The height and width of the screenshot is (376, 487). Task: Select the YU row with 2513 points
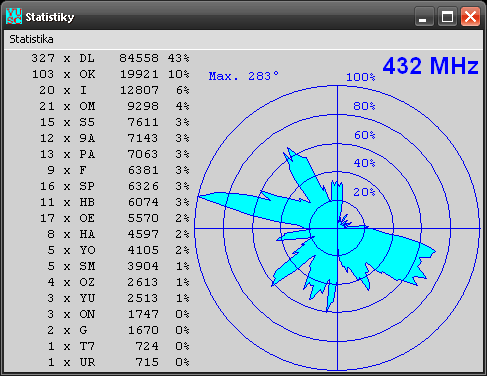118,298
